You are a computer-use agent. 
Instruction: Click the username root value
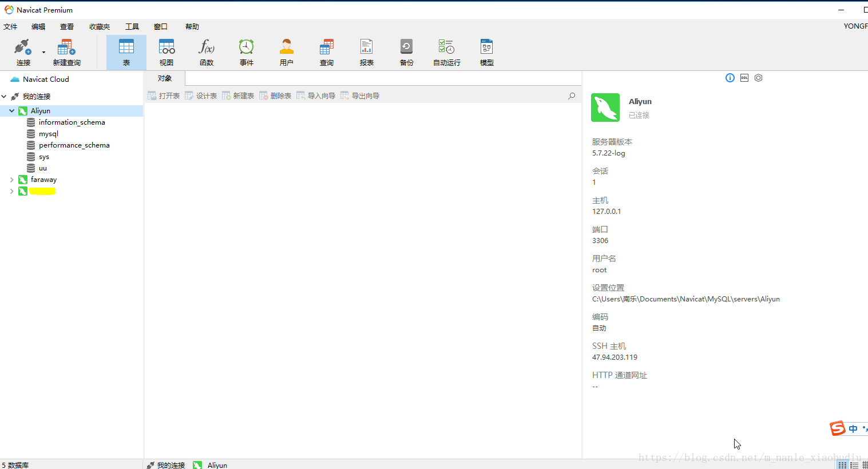pos(599,270)
